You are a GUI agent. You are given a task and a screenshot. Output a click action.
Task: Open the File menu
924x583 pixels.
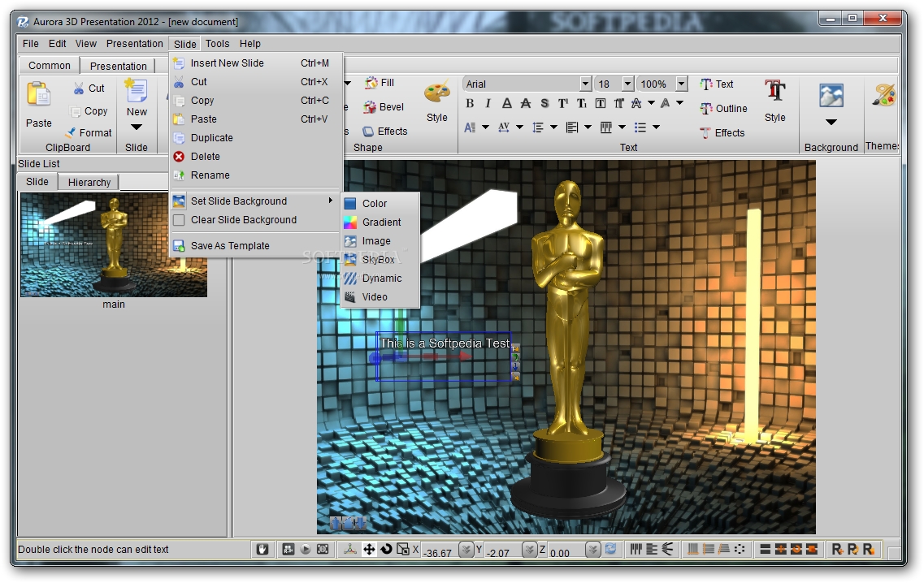coord(31,44)
